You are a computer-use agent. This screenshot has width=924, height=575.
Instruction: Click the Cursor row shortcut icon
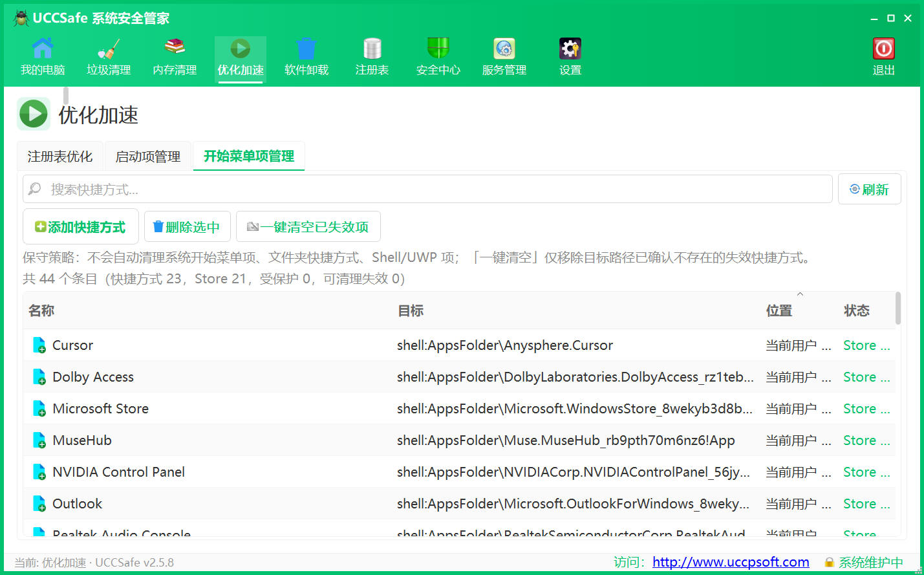click(x=39, y=345)
